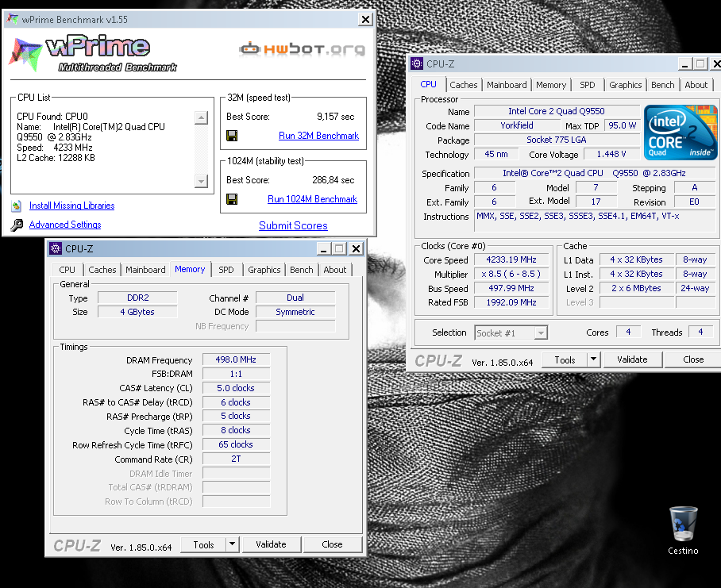Viewport: 721px width, 588px height.
Task: Click the Rated FSB 1992.09 MHz value
Action: point(511,302)
